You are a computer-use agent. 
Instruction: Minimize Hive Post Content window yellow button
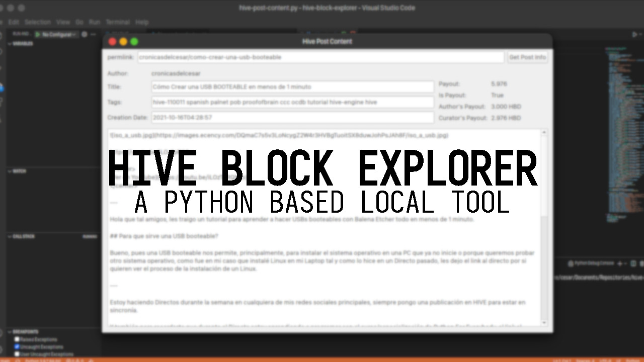pos(123,42)
